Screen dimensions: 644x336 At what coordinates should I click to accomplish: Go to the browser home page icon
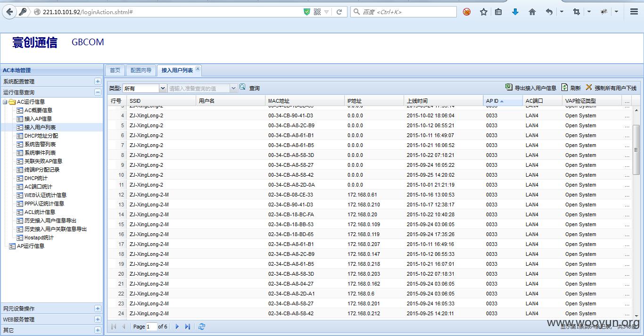532,12
